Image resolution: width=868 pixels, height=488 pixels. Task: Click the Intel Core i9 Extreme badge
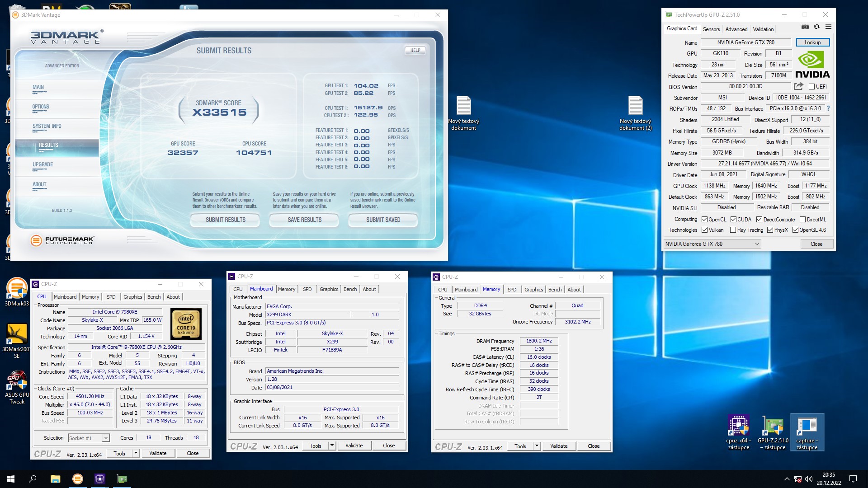tap(186, 324)
